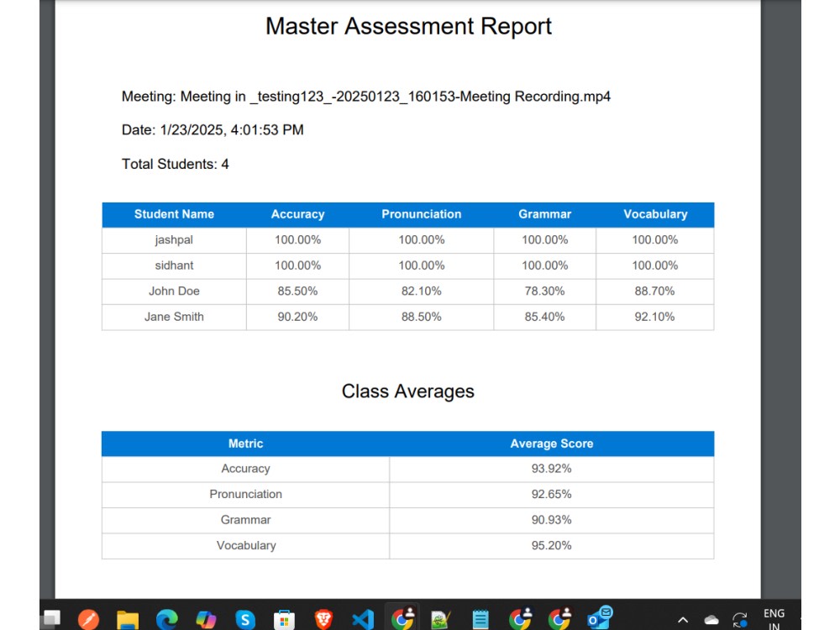Open Microsoft Store taskbar icon

[x=284, y=621]
